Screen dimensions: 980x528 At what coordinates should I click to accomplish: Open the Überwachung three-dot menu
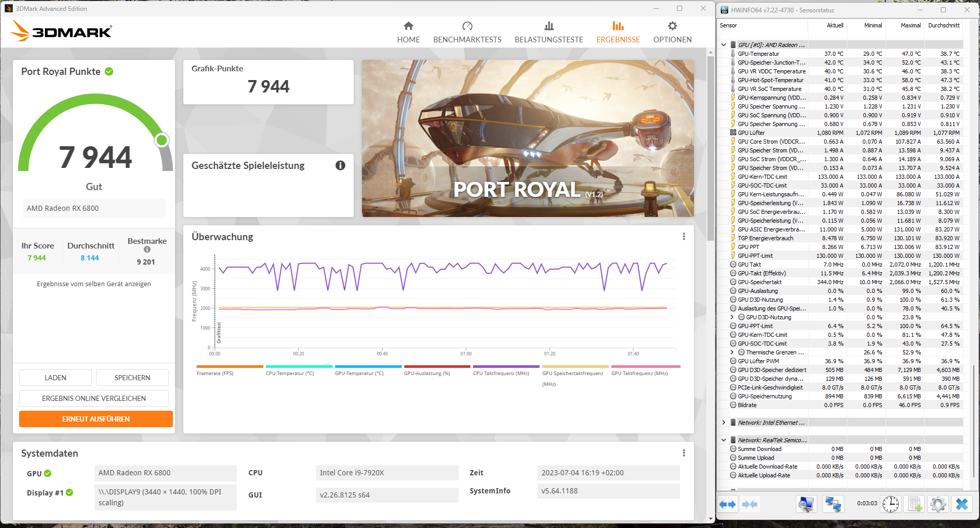[x=684, y=237]
